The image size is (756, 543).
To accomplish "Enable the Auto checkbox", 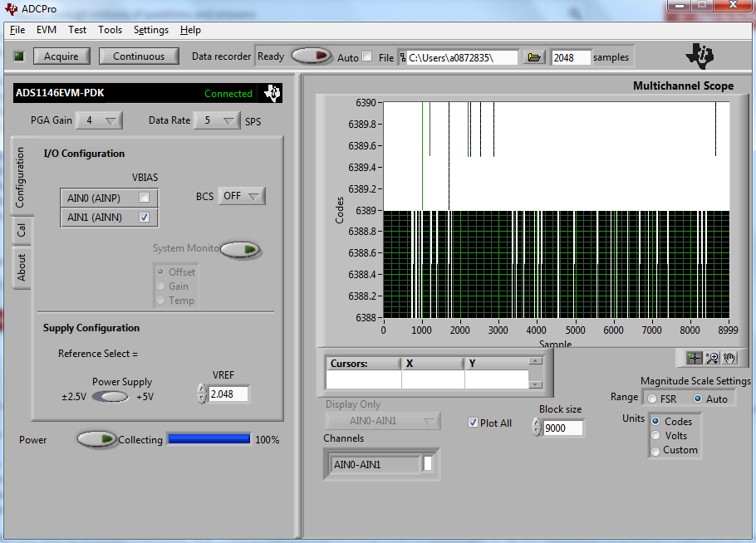I will [x=367, y=56].
